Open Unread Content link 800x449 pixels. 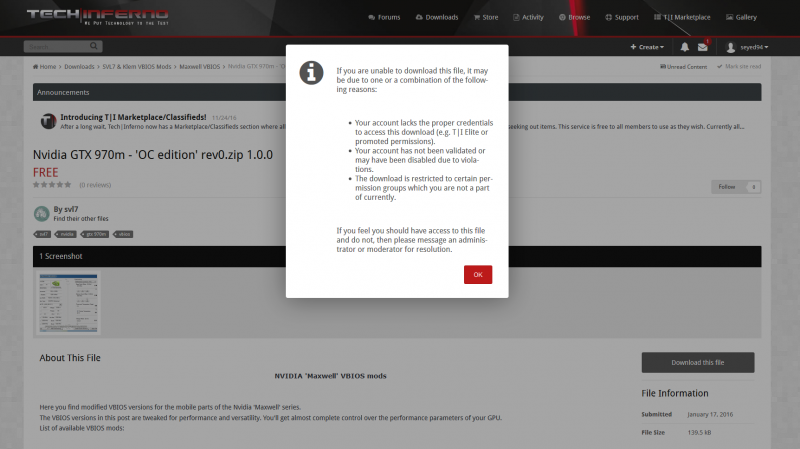683,67
